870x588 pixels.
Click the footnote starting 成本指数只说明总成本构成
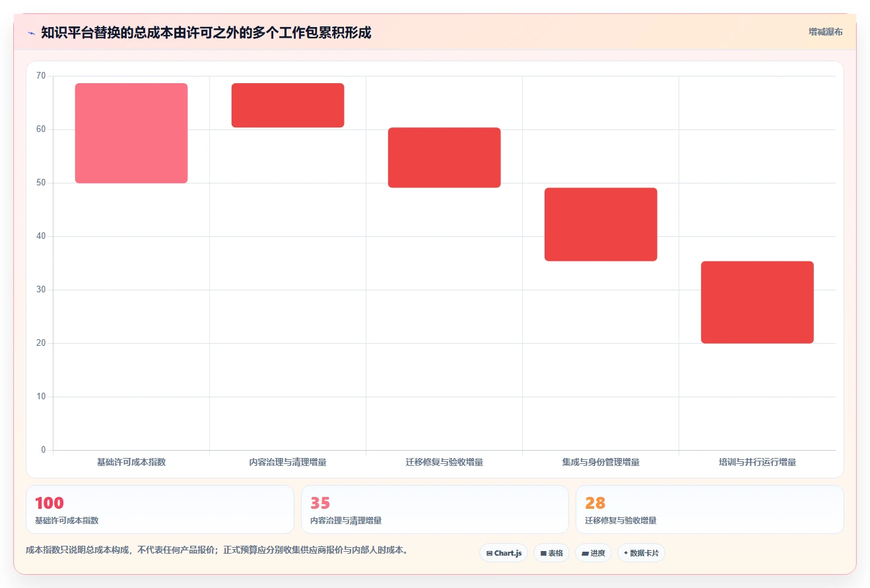(x=217, y=550)
